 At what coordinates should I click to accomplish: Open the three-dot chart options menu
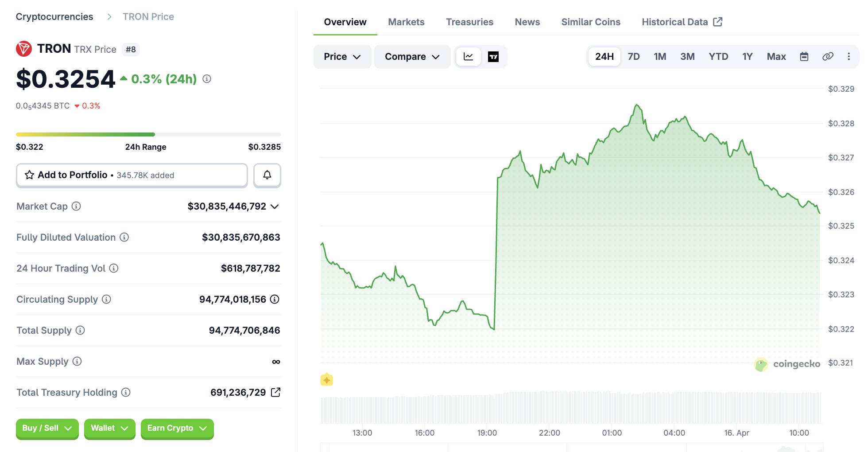849,56
